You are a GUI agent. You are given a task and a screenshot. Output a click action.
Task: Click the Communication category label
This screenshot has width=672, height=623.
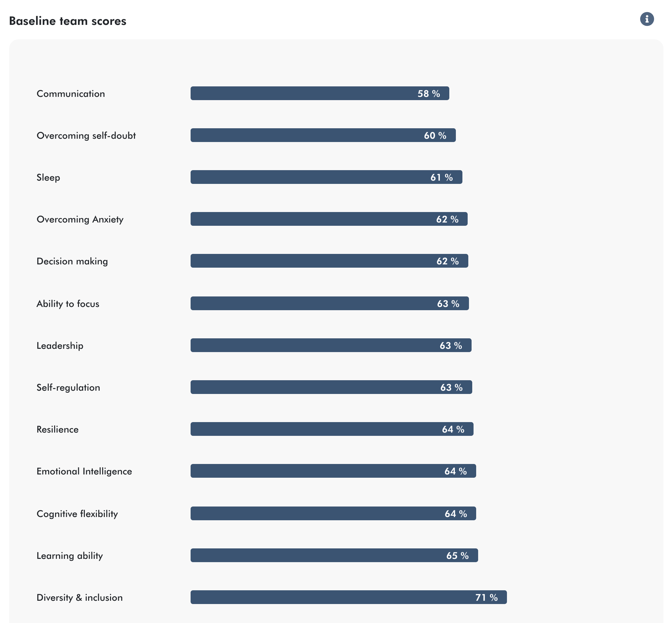70,94
